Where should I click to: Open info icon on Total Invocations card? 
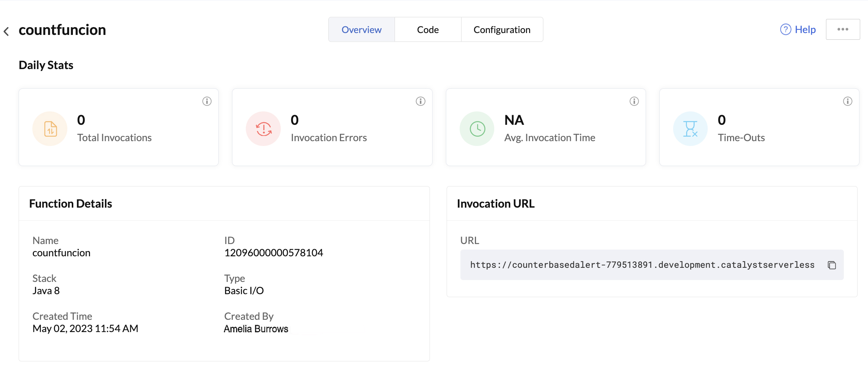click(207, 101)
